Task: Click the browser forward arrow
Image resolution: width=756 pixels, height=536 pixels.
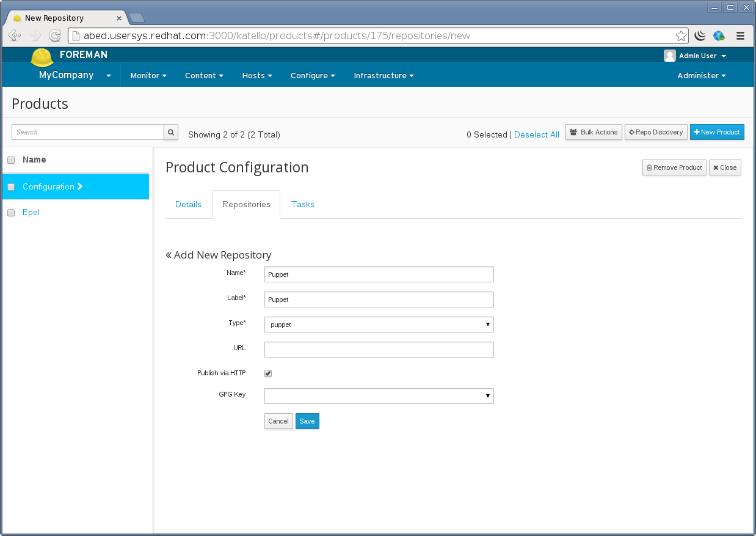Action: click(35, 35)
